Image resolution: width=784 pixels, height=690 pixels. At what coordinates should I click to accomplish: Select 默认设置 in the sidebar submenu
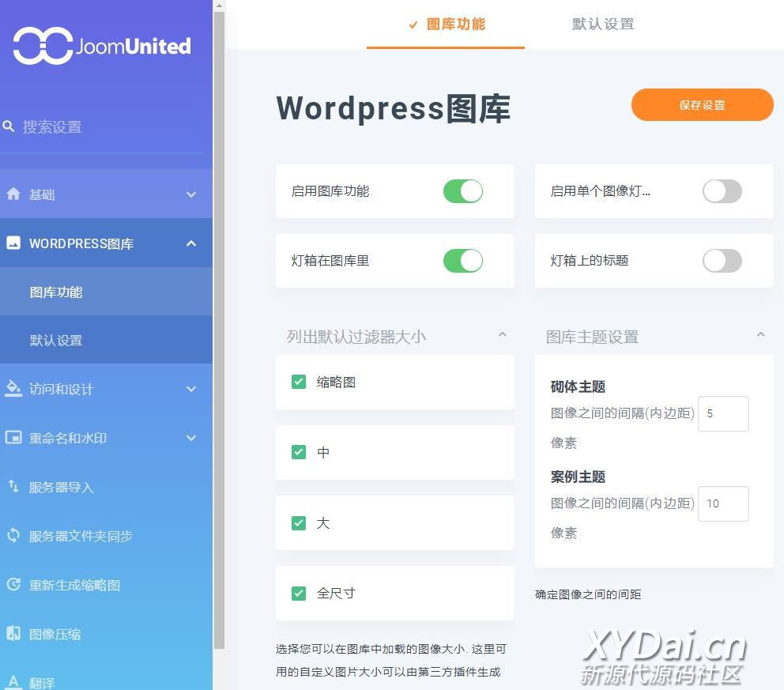click(x=56, y=341)
